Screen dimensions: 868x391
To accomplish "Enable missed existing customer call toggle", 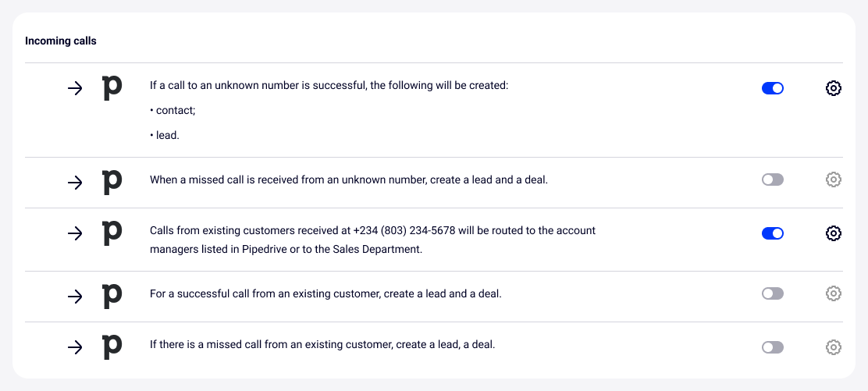I will (x=772, y=347).
